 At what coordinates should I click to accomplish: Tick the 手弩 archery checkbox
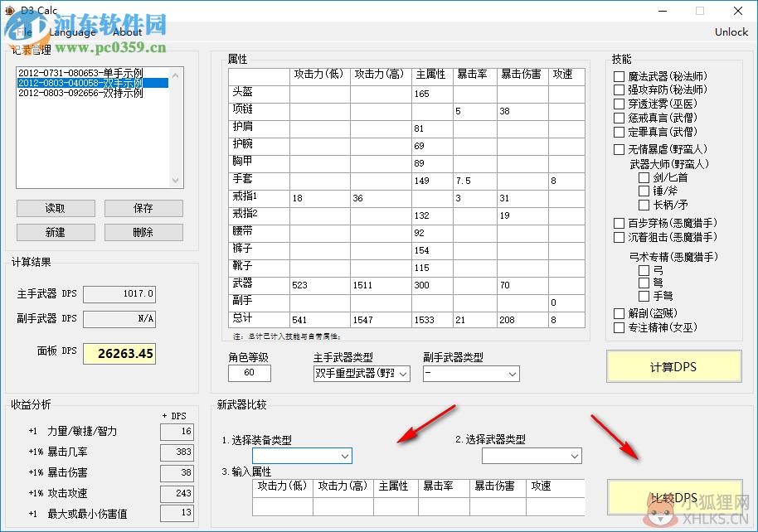(x=644, y=296)
